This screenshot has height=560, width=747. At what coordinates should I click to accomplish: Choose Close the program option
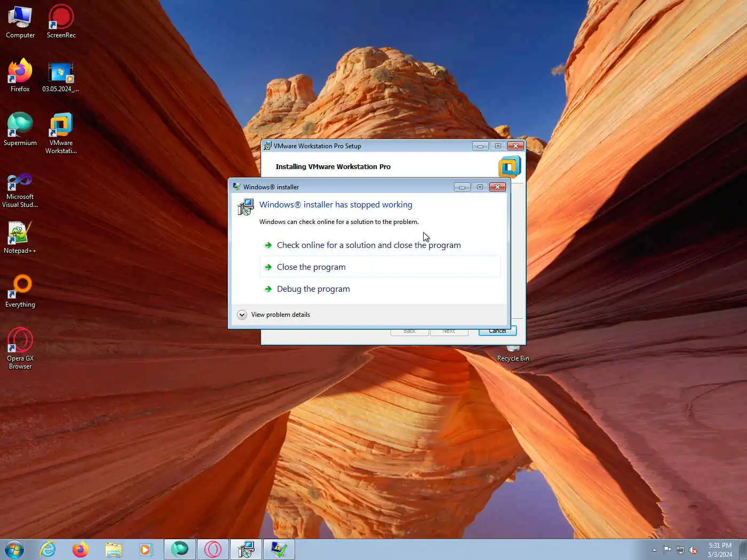click(380, 267)
